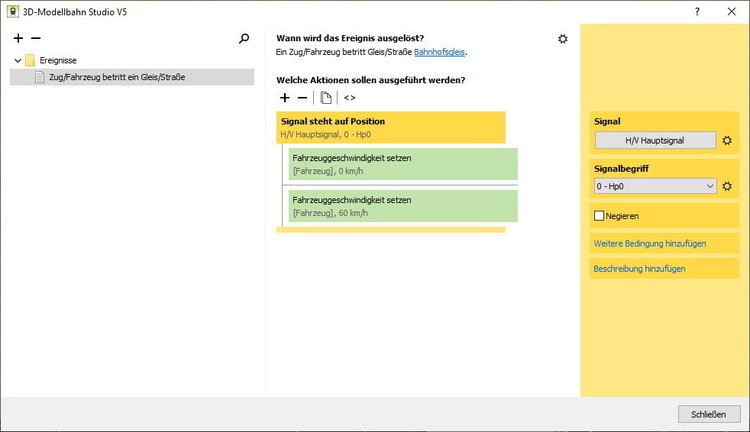Image resolution: width=750 pixels, height=432 pixels.
Task: Click the plus icon above the events list
Action: [18, 39]
